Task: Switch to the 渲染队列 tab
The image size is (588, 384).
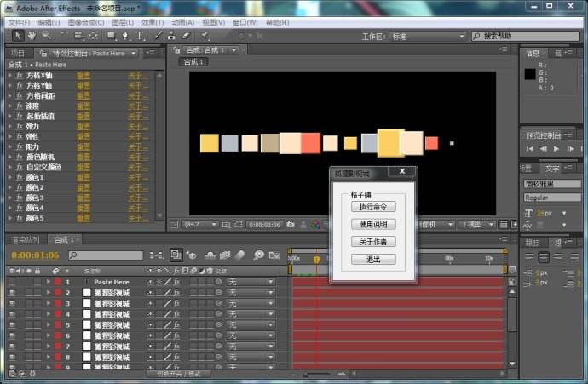Action: [24, 240]
